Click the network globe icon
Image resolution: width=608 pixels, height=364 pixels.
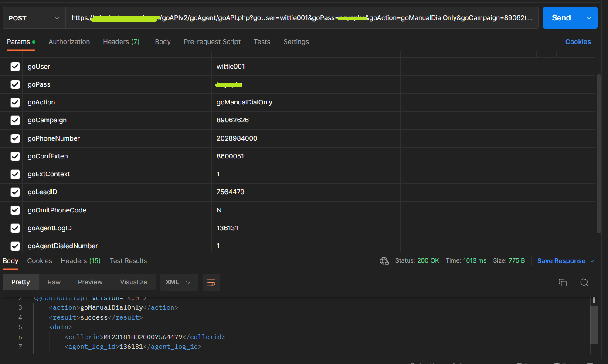pos(384,261)
